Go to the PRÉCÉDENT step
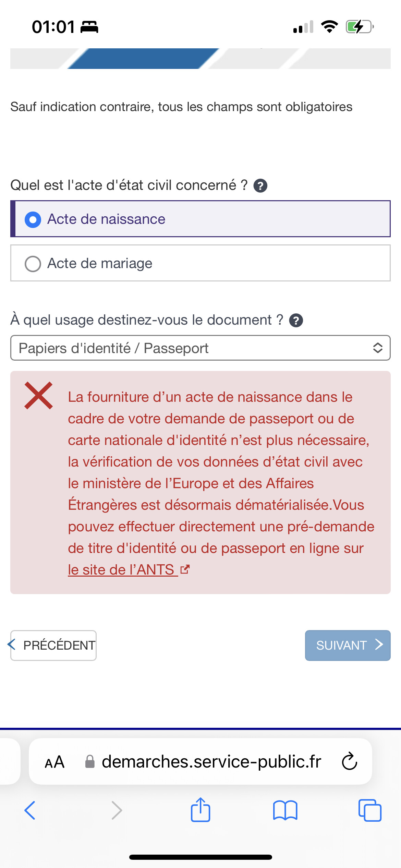Image resolution: width=401 pixels, height=868 pixels. tap(53, 645)
